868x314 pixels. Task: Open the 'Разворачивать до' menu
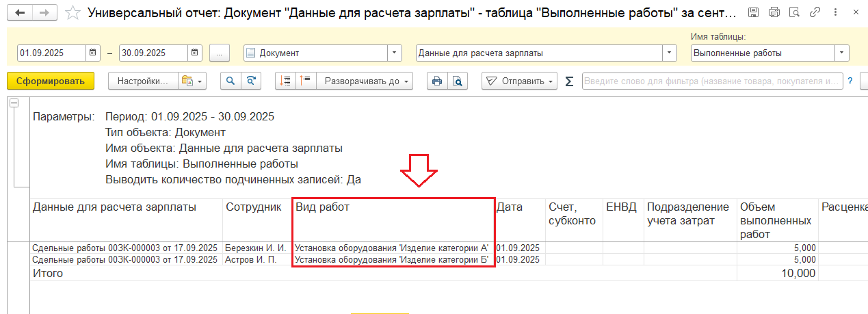[x=366, y=81]
